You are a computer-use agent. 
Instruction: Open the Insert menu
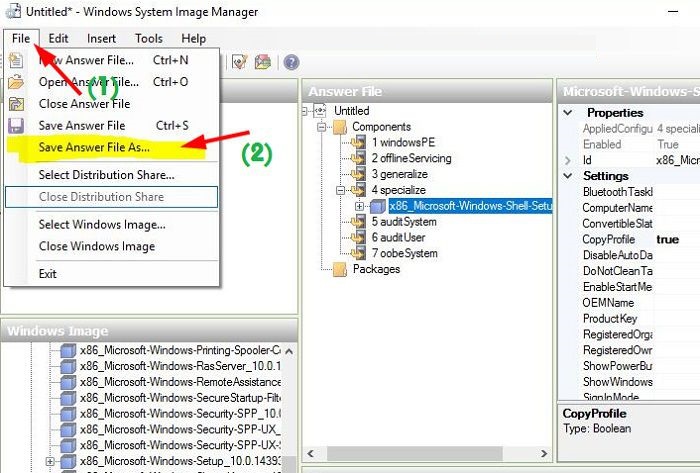click(101, 39)
